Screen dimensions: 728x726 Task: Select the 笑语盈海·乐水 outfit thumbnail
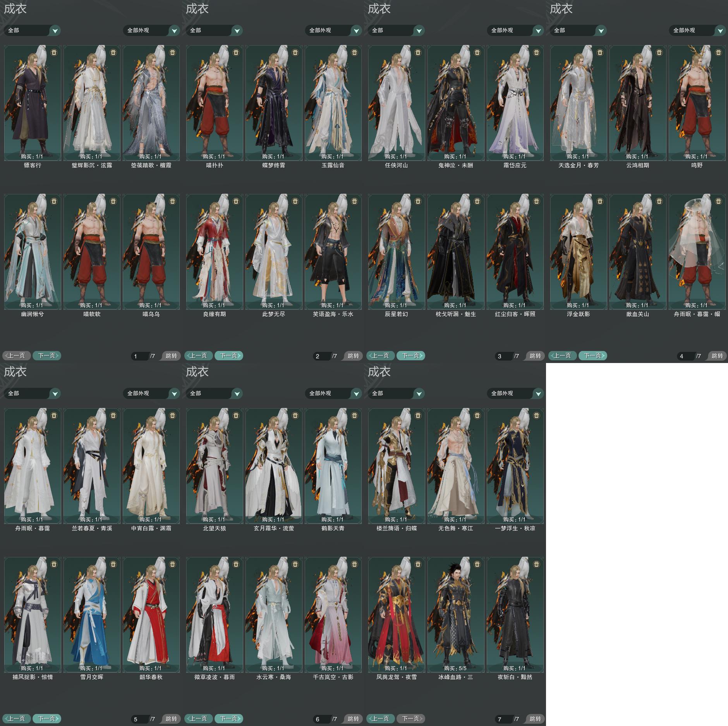333,251
